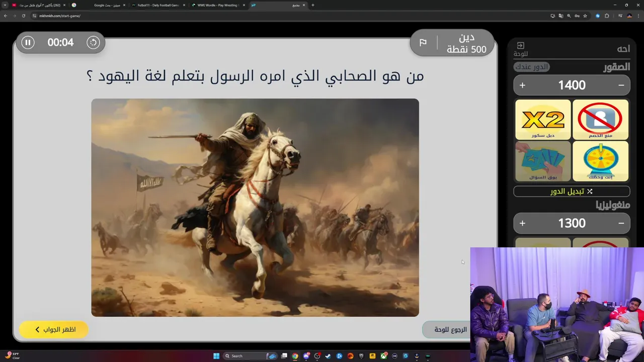
Task: Click اظهر الجواب to reveal answer
Action: [54, 329]
